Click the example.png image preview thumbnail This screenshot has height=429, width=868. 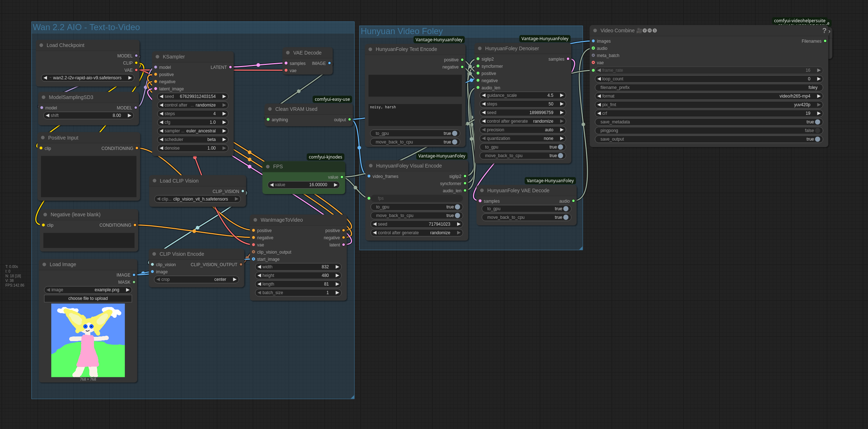click(88, 340)
